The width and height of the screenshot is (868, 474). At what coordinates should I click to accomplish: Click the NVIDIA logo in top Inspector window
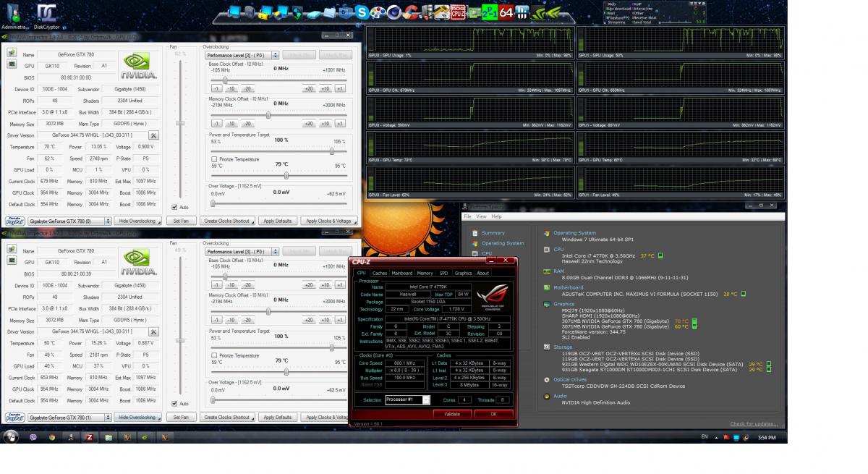pos(137,65)
